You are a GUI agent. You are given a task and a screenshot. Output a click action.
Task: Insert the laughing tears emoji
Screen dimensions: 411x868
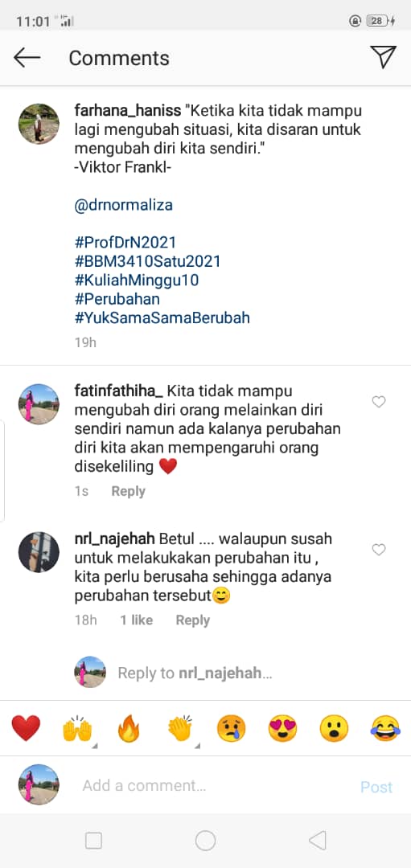click(385, 728)
